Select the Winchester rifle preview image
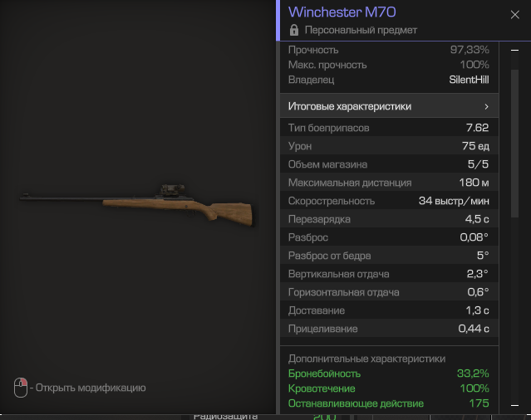Image resolution: width=531 pixels, height=420 pixels. pyautogui.click(x=136, y=206)
